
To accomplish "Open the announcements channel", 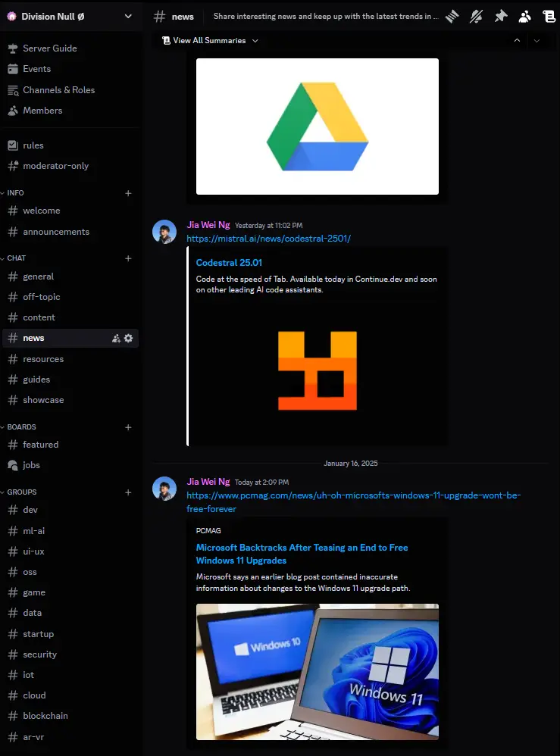I will [70, 232].
